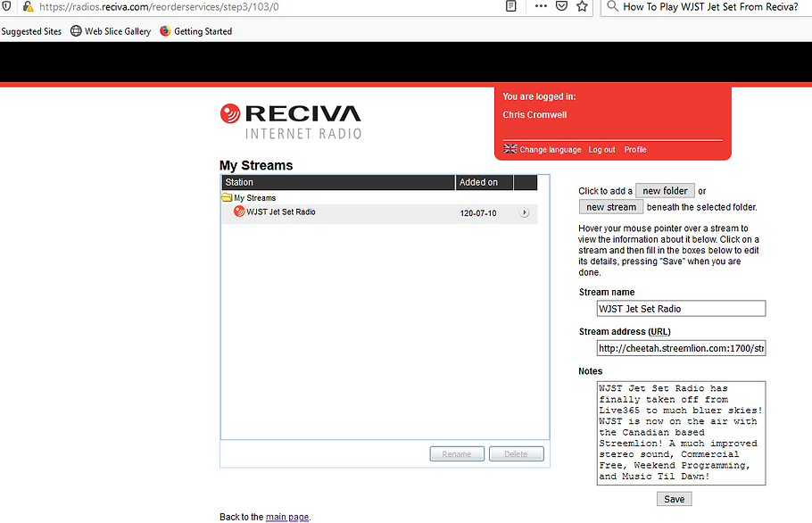Click the Firefox Getting Started icon
Image resolution: width=812 pixels, height=523 pixels.
point(165,31)
